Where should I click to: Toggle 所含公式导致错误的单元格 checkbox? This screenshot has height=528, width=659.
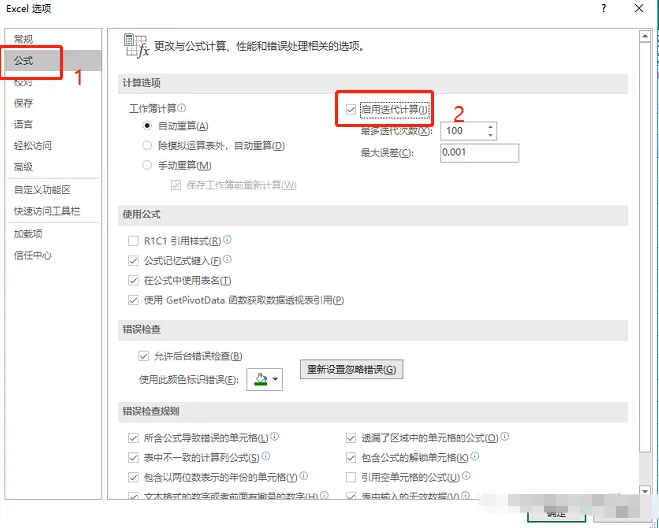point(133,438)
